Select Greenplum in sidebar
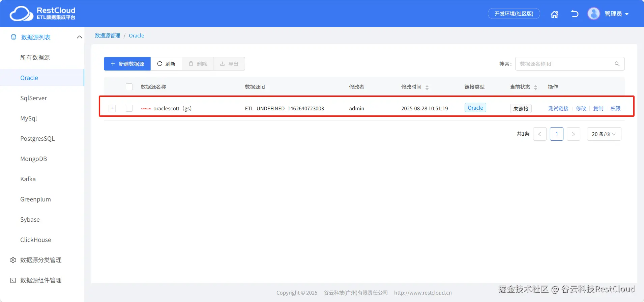644x302 pixels. click(35, 199)
